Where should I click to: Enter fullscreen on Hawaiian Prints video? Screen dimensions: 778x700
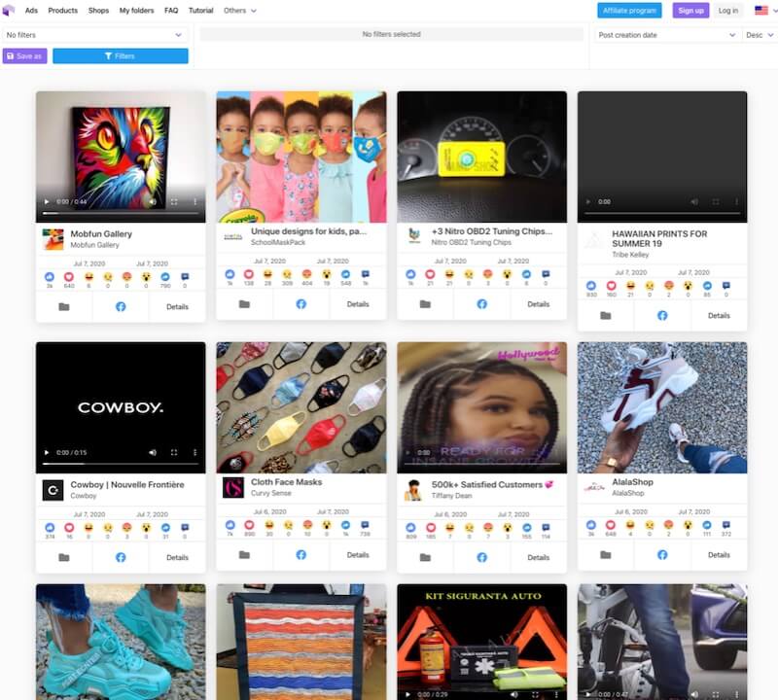tap(716, 202)
